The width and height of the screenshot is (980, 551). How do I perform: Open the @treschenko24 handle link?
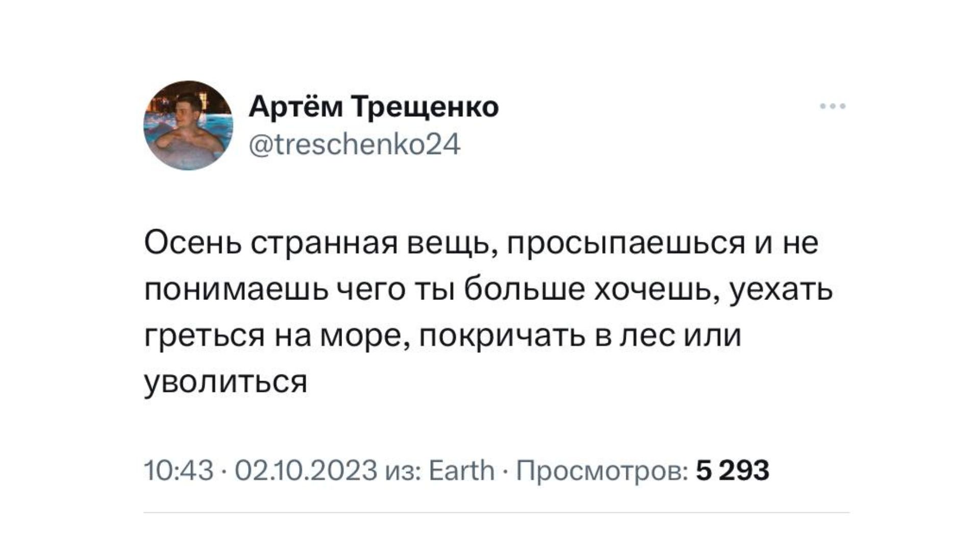point(355,144)
